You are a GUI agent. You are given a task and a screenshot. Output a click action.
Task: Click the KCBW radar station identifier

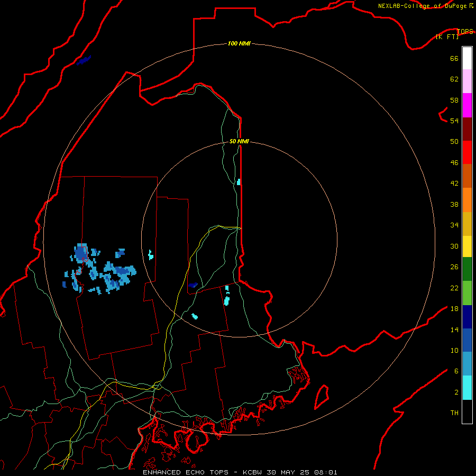point(252,472)
